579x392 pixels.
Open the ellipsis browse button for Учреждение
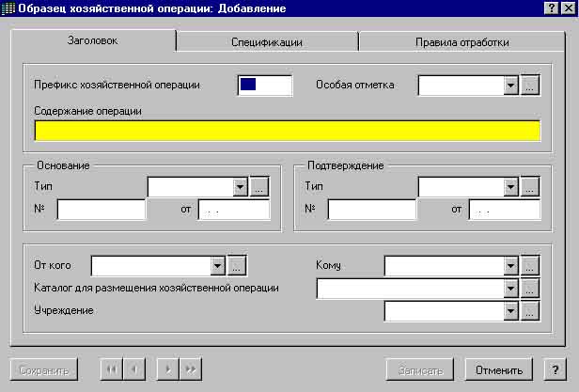coord(530,311)
